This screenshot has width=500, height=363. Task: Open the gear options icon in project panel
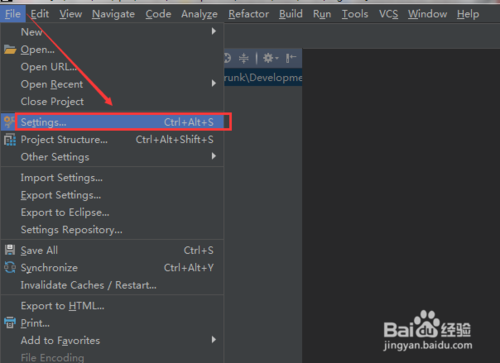(x=270, y=58)
